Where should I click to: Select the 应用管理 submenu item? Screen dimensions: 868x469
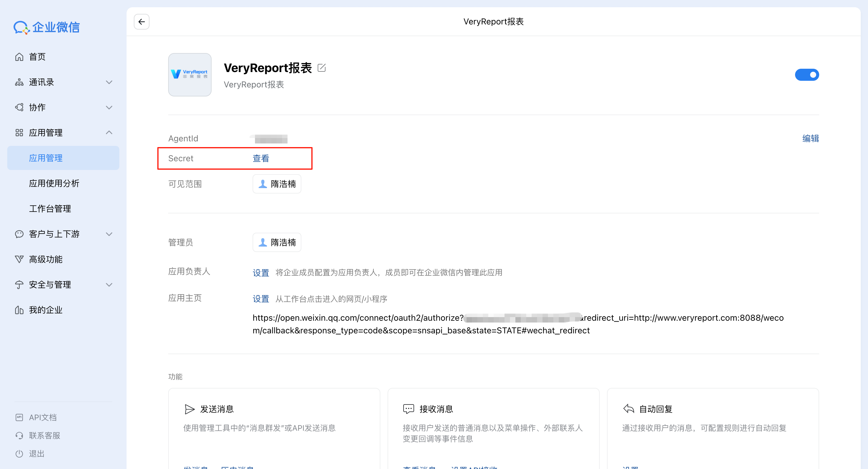63,158
